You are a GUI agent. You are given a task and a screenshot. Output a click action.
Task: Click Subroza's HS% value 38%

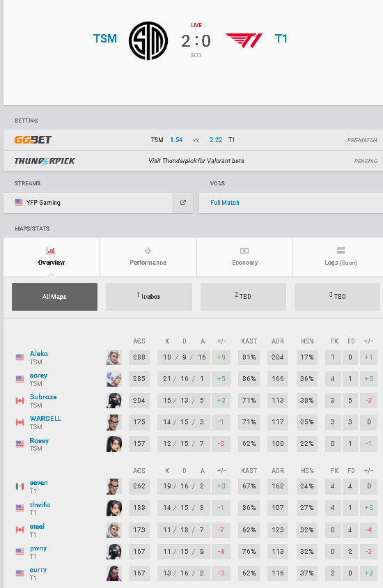click(307, 401)
